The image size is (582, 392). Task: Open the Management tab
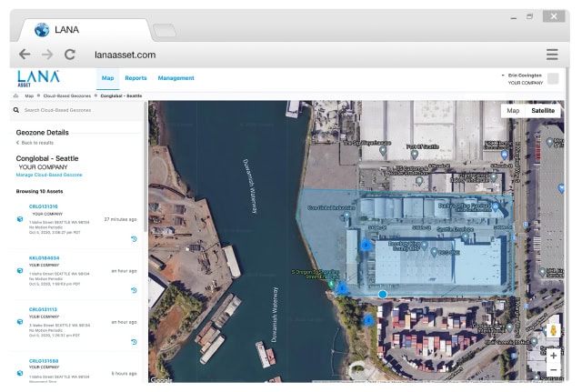tap(176, 78)
